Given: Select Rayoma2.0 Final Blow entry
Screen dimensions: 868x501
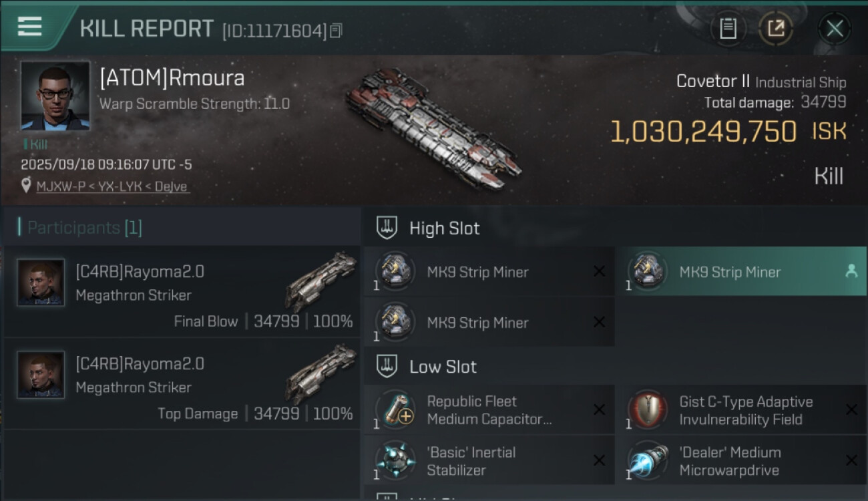Looking at the screenshot, I should click(x=182, y=292).
